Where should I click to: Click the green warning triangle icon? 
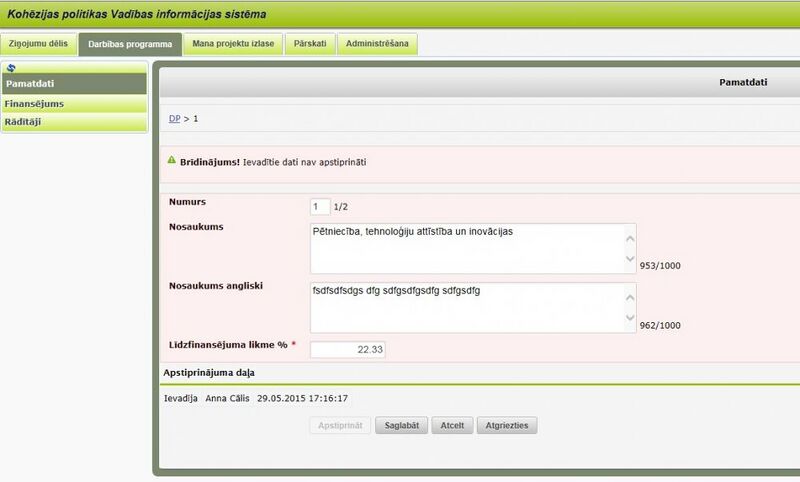170,161
